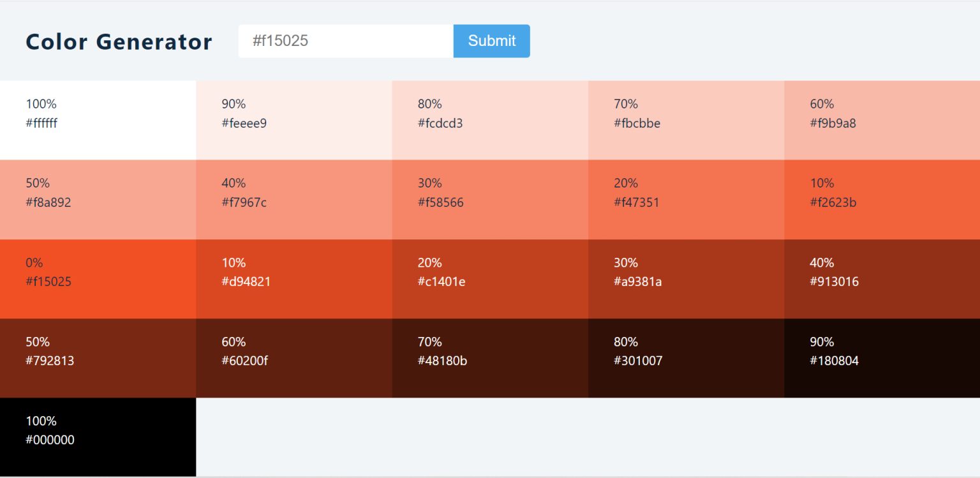This screenshot has height=478, width=980.
Task: Select the 90% shade swatch #180804
Action: pyautogui.click(x=882, y=357)
